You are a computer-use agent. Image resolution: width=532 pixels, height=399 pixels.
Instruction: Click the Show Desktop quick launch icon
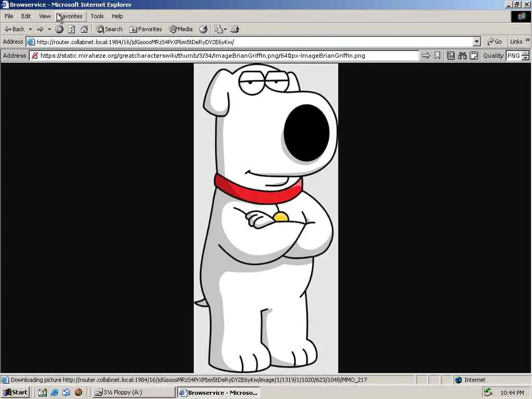[42, 392]
